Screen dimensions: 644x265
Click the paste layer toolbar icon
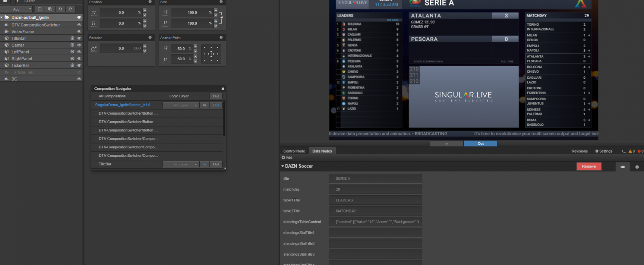coord(50,9)
